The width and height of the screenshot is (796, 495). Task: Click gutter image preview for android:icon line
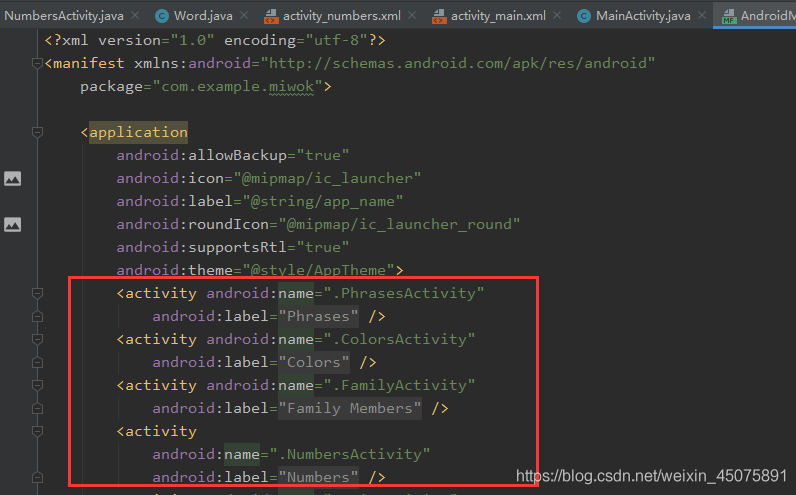(13, 179)
